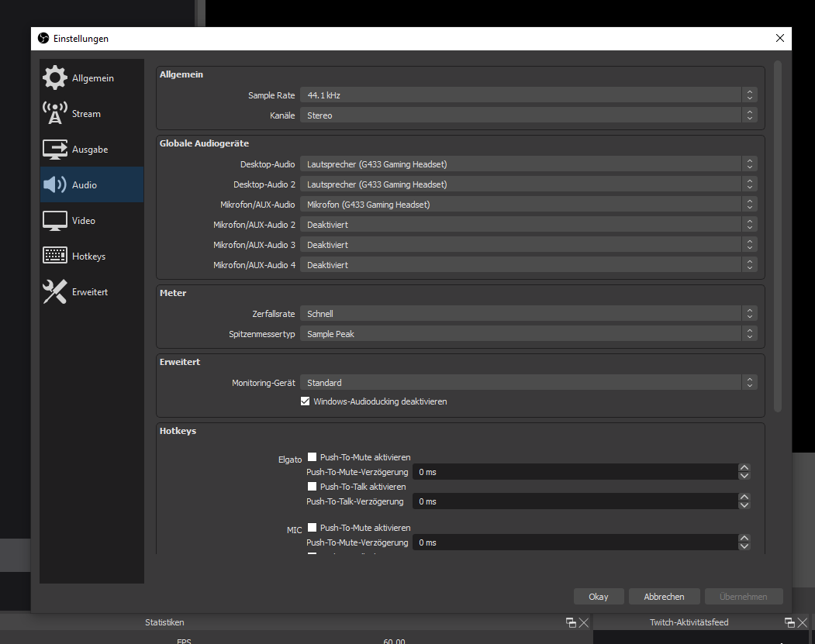This screenshot has height=644, width=815.
Task: Open Video settings via monitor icon
Action: (55, 220)
